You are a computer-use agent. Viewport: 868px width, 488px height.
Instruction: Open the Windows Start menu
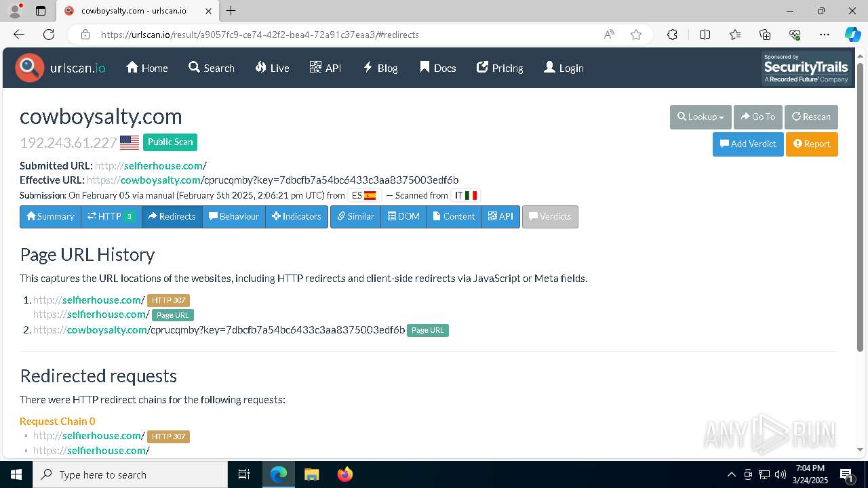[16, 474]
